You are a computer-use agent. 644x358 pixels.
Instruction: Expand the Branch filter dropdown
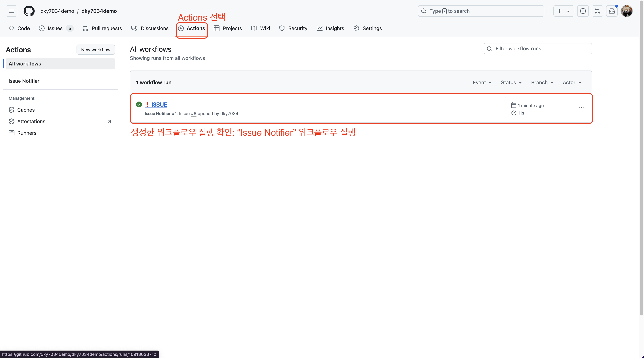coord(542,82)
